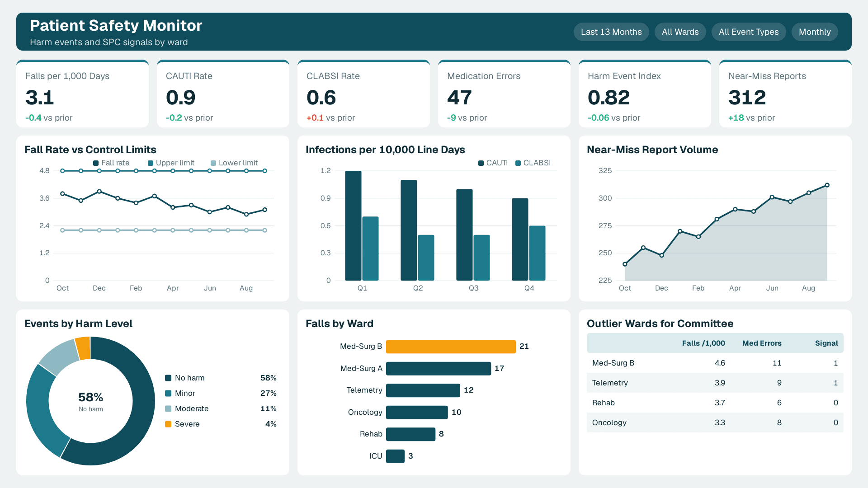Toggle the CLABSI legend entry
The width and height of the screenshot is (868, 488).
[533, 163]
